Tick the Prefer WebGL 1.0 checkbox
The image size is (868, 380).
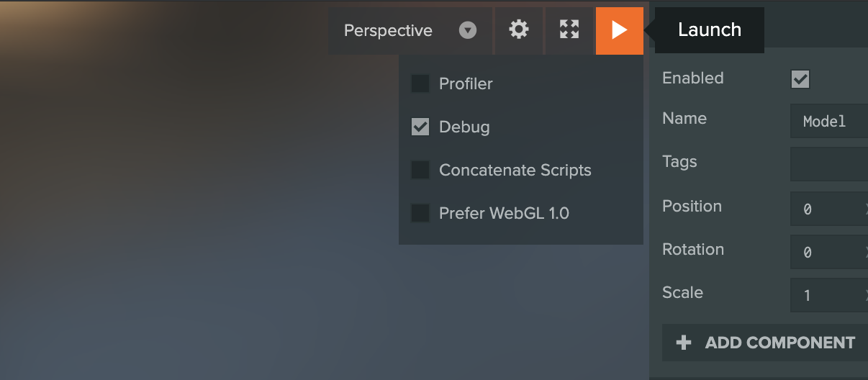[420, 213]
